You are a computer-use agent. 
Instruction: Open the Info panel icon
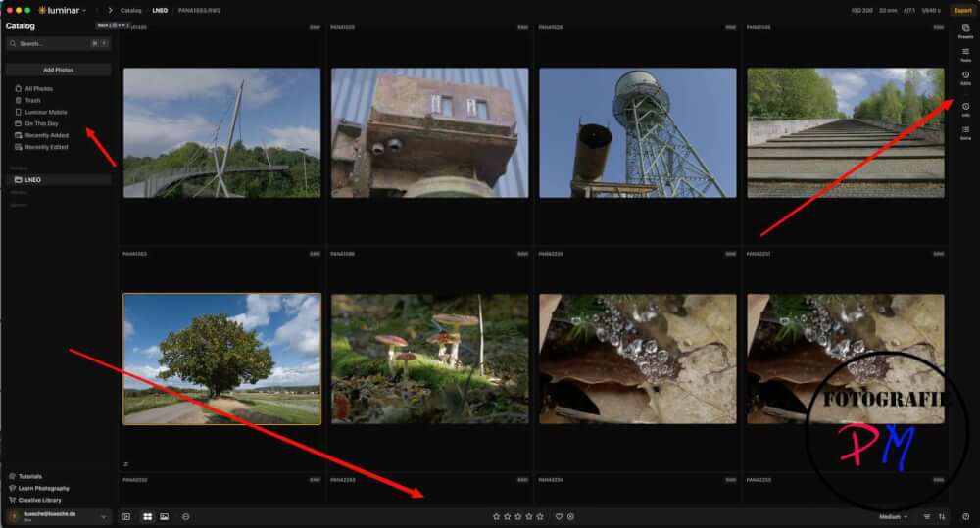pos(965,110)
